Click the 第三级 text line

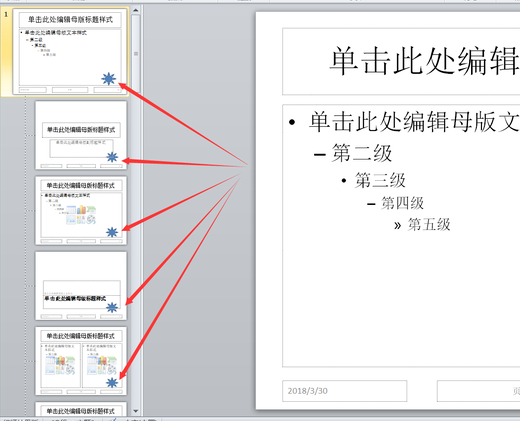coord(380,180)
